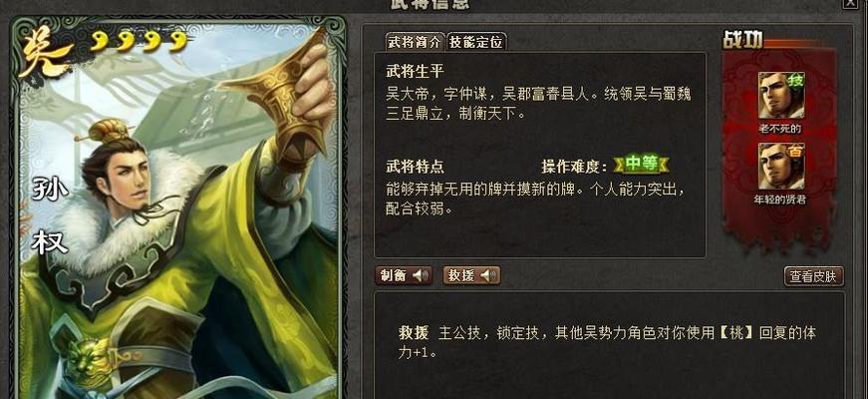Click the last yellow health magatama
This screenshot has height=399, width=868.
[x=179, y=41]
